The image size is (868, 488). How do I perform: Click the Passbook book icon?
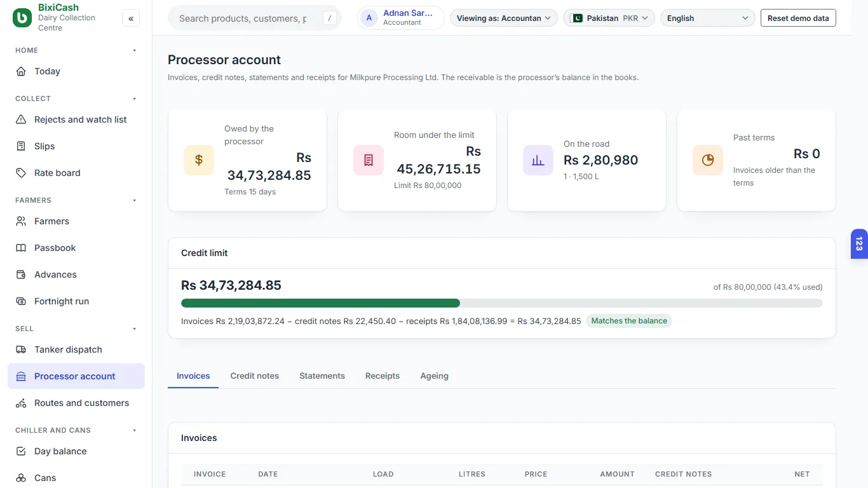pos(21,248)
